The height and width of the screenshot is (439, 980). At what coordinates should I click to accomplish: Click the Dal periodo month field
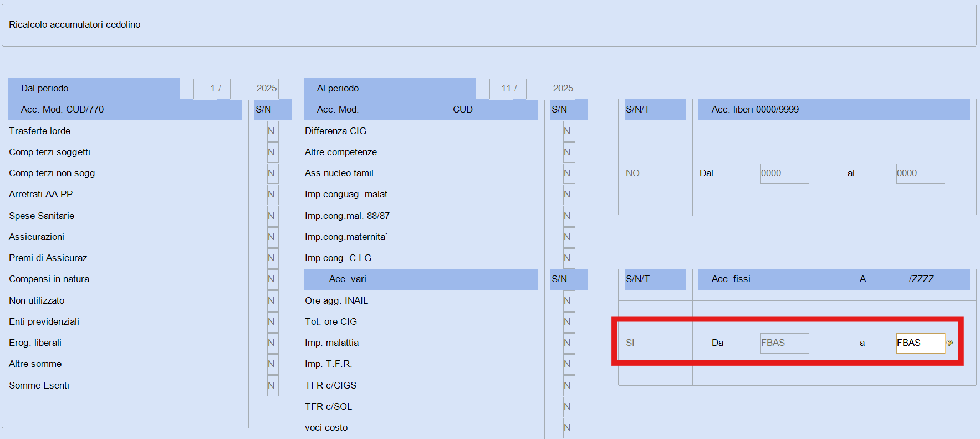[205, 89]
